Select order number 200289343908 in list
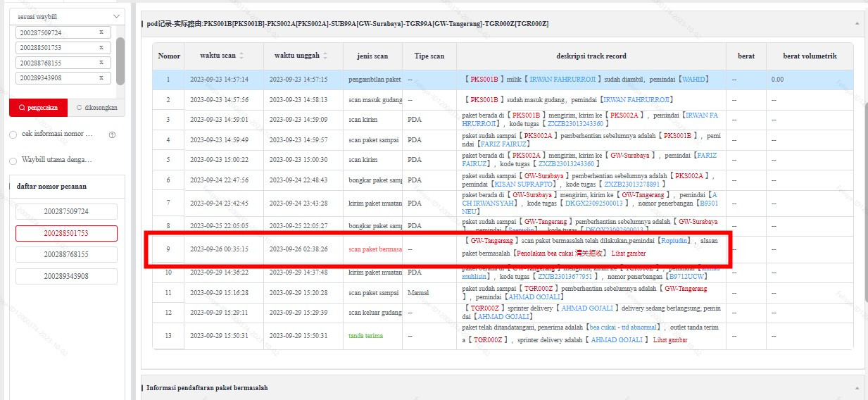Image resolution: width=868 pixels, height=400 pixels. [x=66, y=276]
